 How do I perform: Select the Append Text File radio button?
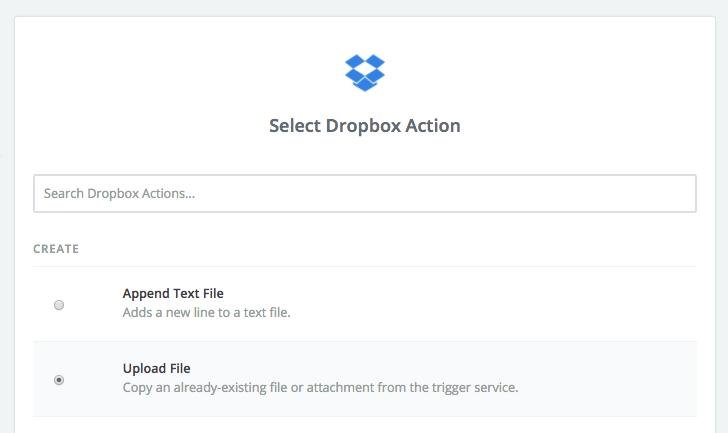[x=59, y=305]
